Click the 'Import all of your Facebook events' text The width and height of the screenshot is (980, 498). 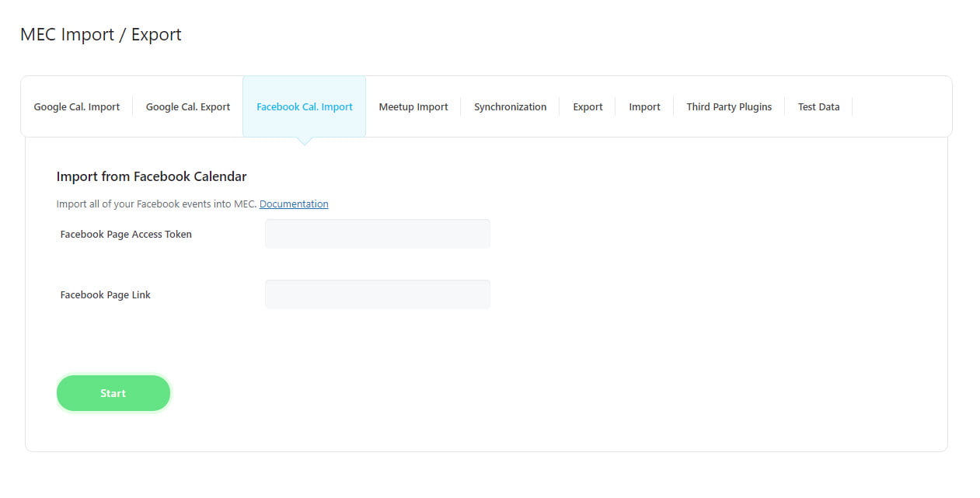(x=155, y=204)
